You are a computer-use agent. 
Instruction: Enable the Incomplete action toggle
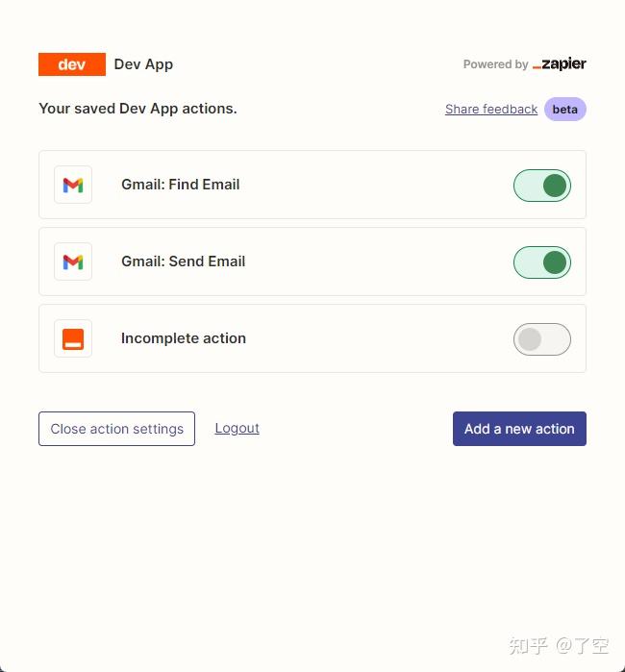[542, 339]
